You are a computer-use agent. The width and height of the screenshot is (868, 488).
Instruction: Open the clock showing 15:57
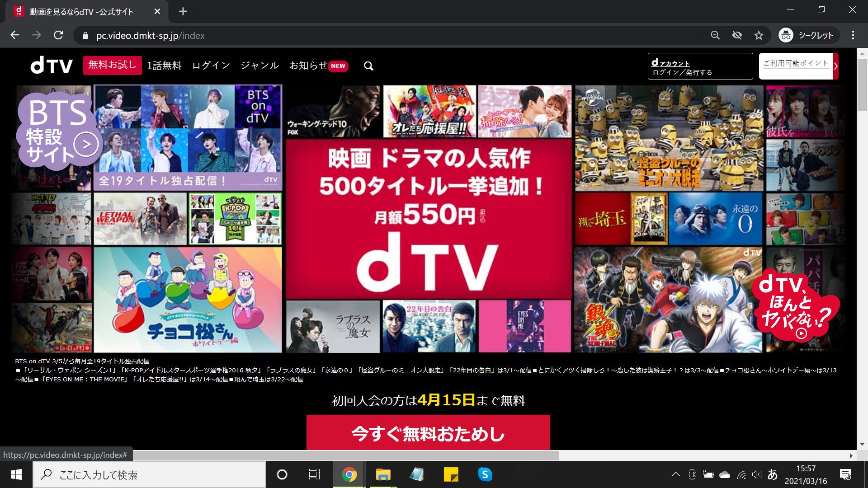(x=806, y=474)
